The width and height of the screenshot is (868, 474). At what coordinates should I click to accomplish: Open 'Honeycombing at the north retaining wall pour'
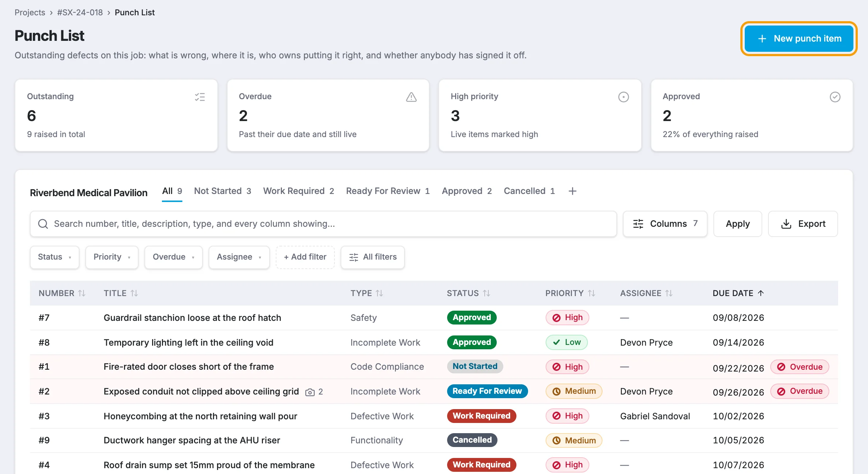click(x=201, y=416)
